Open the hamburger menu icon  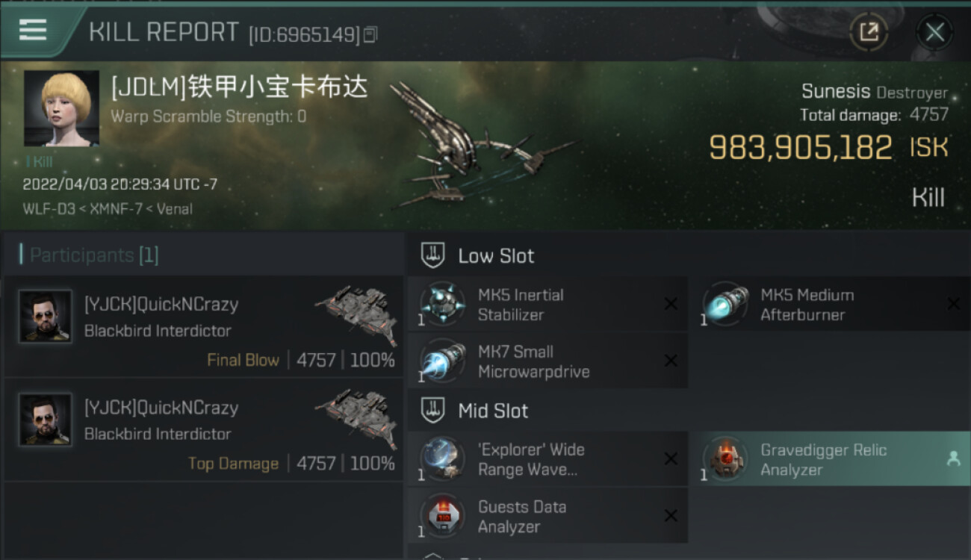click(33, 30)
